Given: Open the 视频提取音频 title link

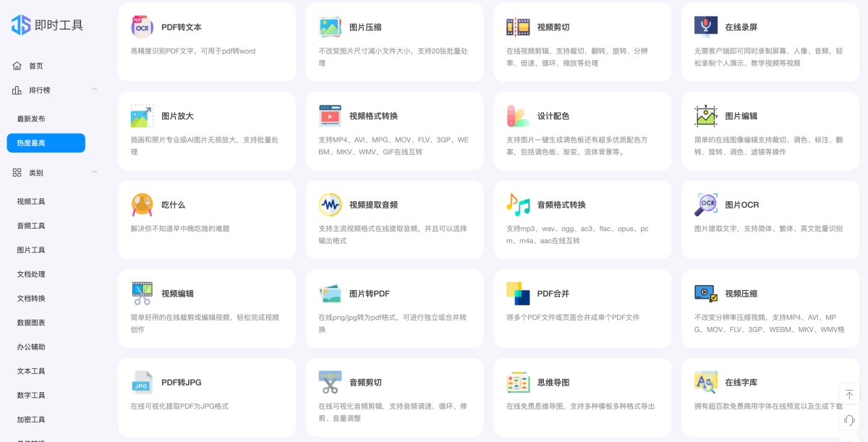Looking at the screenshot, I should 374,205.
